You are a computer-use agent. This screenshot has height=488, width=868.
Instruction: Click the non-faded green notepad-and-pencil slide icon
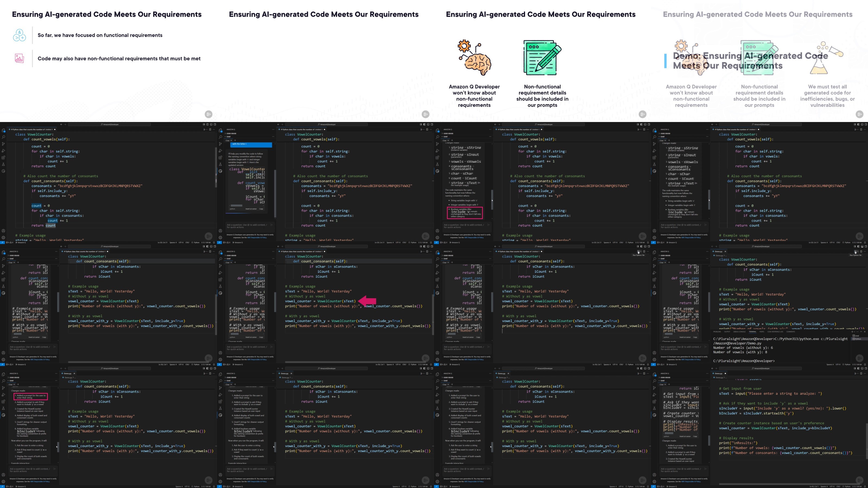coord(542,57)
